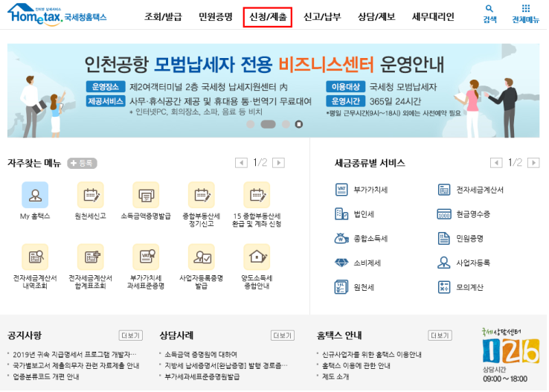Open the 제도 소개 link
Viewport: 549px width, 392px height.
tap(335, 377)
